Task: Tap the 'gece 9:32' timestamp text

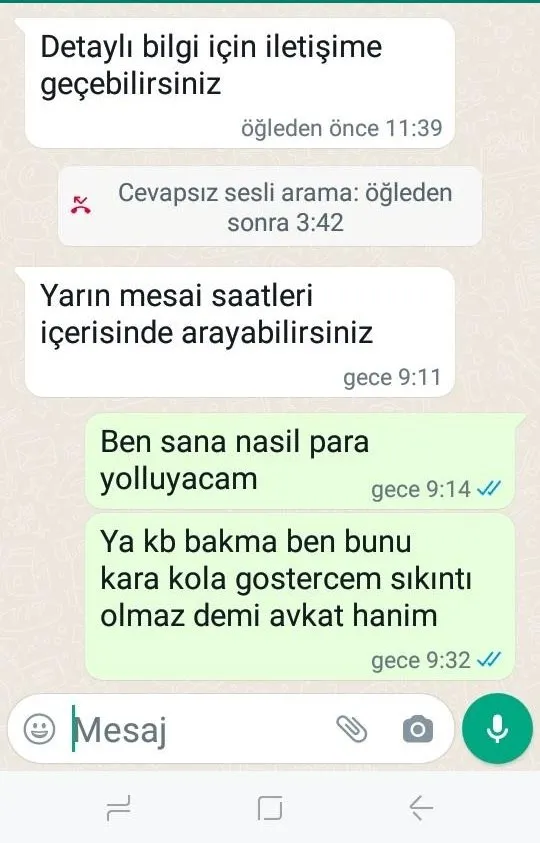Action: [x=421, y=660]
